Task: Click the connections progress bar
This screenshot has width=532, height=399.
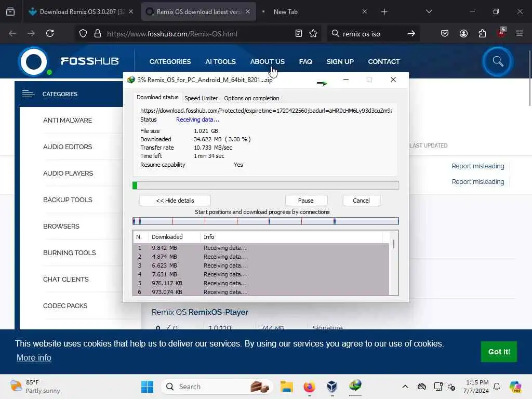Action: pyautogui.click(x=265, y=221)
